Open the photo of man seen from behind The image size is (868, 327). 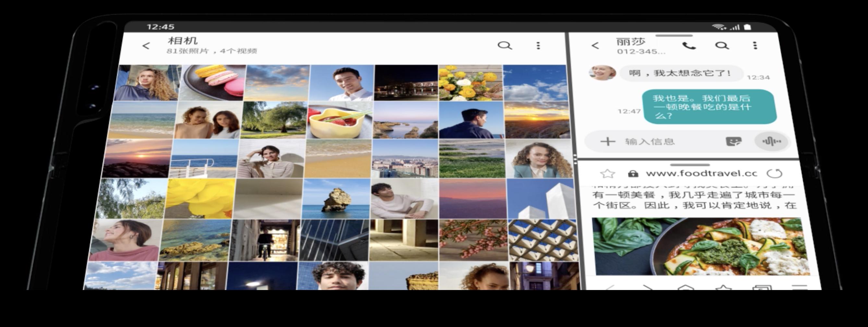(x=471, y=120)
